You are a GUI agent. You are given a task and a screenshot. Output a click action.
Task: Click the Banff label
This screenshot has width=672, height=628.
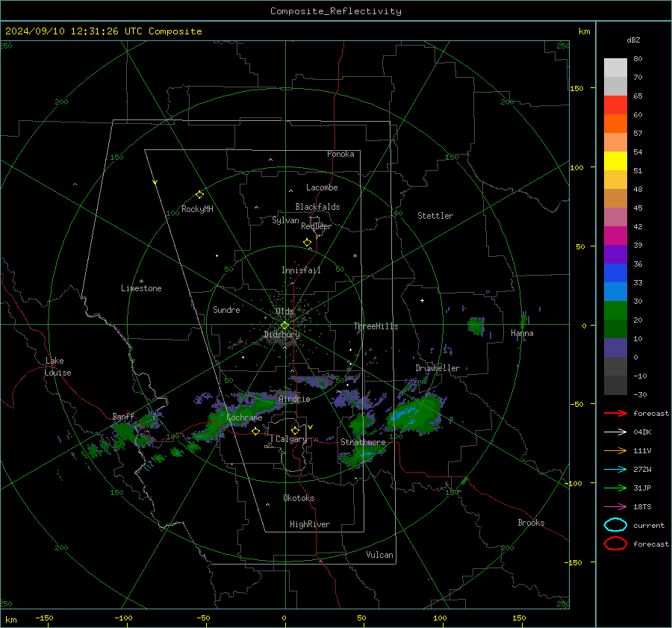pyautogui.click(x=123, y=416)
